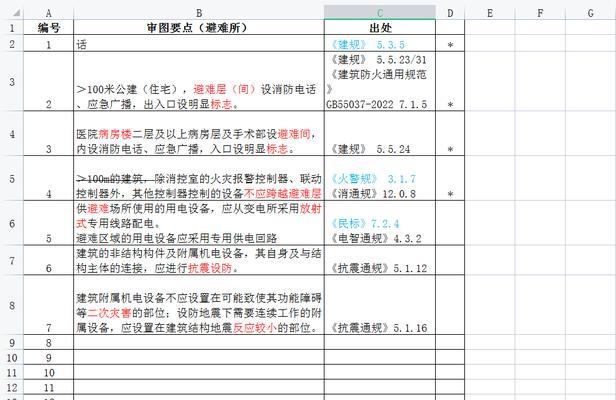Select cell about 放射式专用线路配电
Image resolution: width=616 pixels, height=400 pixels.
199,223
